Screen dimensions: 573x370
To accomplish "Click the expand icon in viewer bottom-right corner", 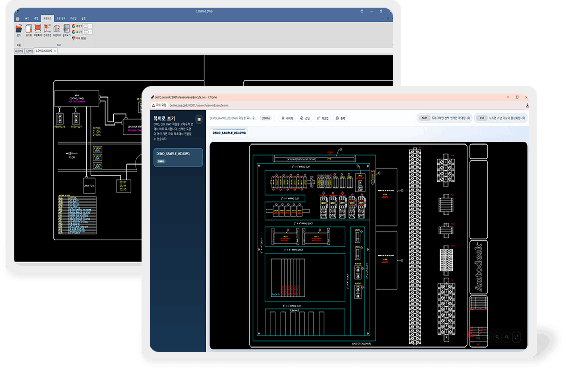I will 516,337.
